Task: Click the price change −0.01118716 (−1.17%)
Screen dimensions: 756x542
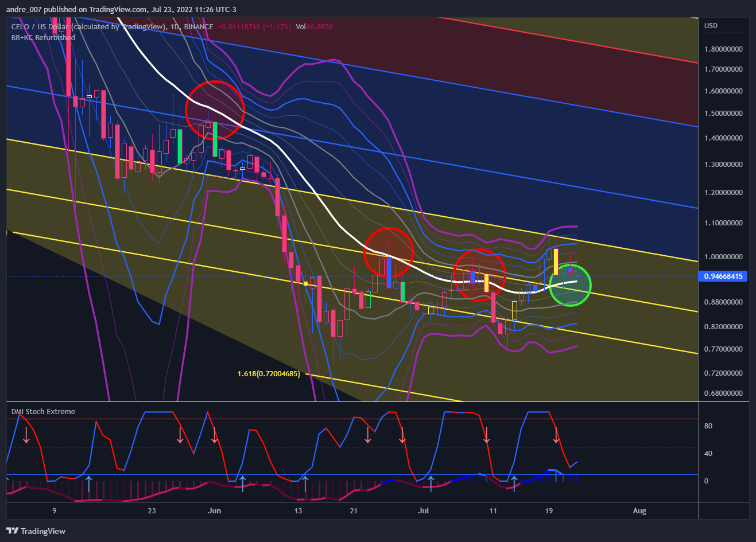Action: (x=255, y=27)
